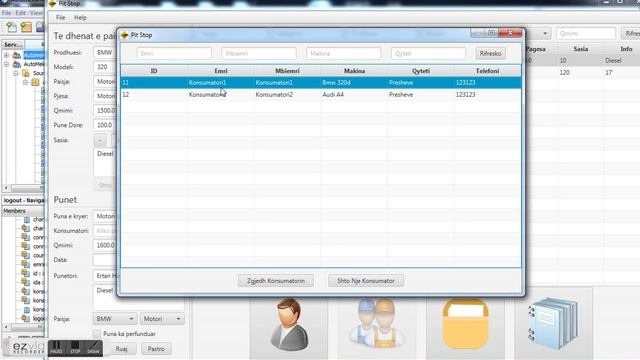The width and height of the screenshot is (640, 360).
Task: Click the Zgjedh Konsumatorin button
Action: (276, 281)
